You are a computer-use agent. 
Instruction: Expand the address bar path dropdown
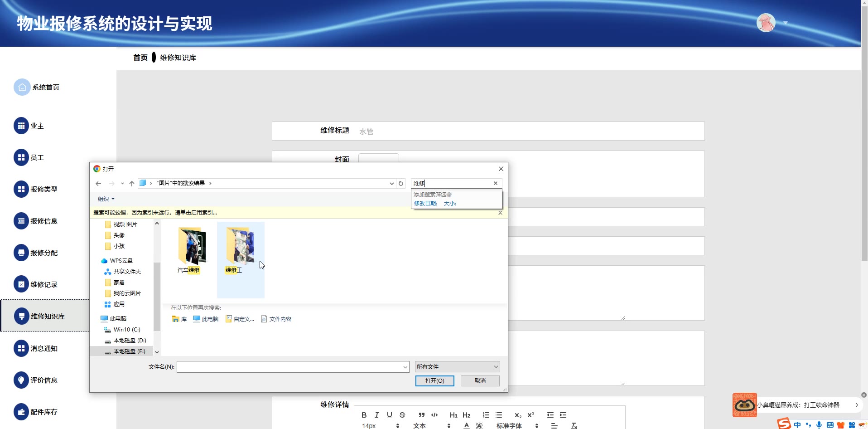click(391, 184)
